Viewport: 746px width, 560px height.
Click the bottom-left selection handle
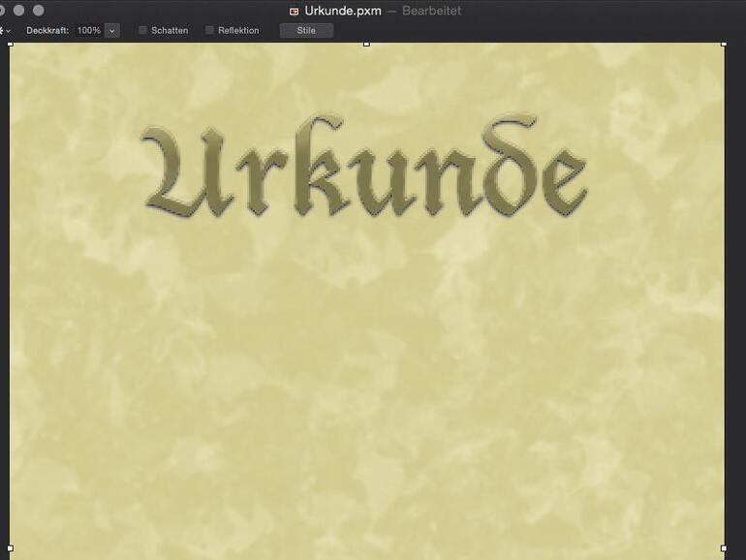tap(11, 548)
